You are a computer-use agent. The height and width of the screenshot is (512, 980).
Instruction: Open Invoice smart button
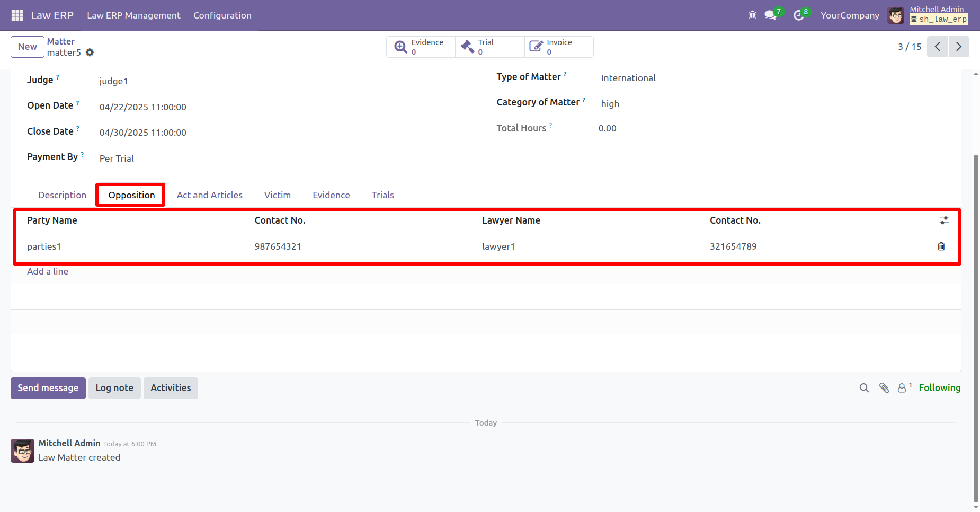(x=558, y=47)
